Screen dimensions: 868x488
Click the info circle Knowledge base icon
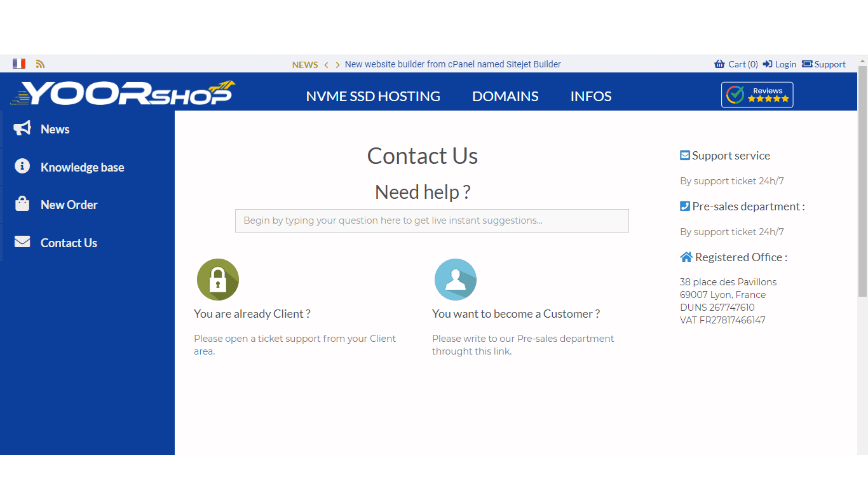[22, 166]
